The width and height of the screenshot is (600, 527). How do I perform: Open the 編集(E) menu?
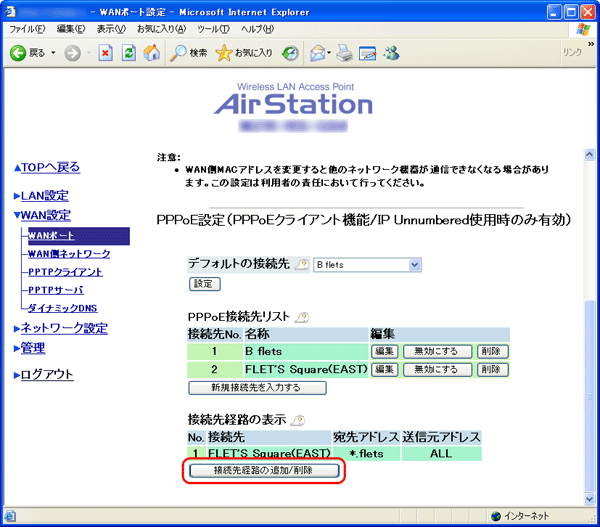(x=71, y=29)
